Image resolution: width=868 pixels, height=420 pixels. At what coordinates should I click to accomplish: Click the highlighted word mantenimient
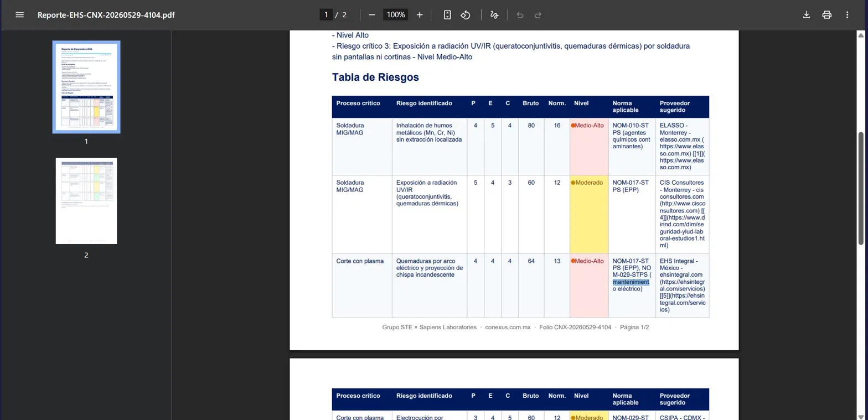[631, 282]
